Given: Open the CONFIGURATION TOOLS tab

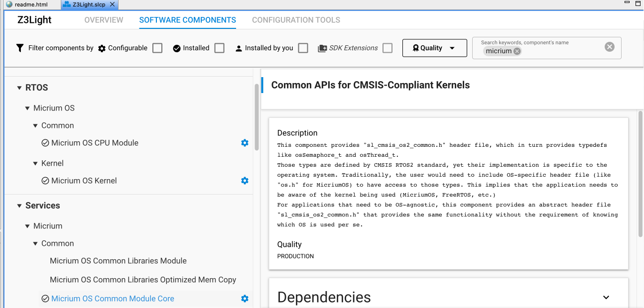Looking at the screenshot, I should point(296,20).
